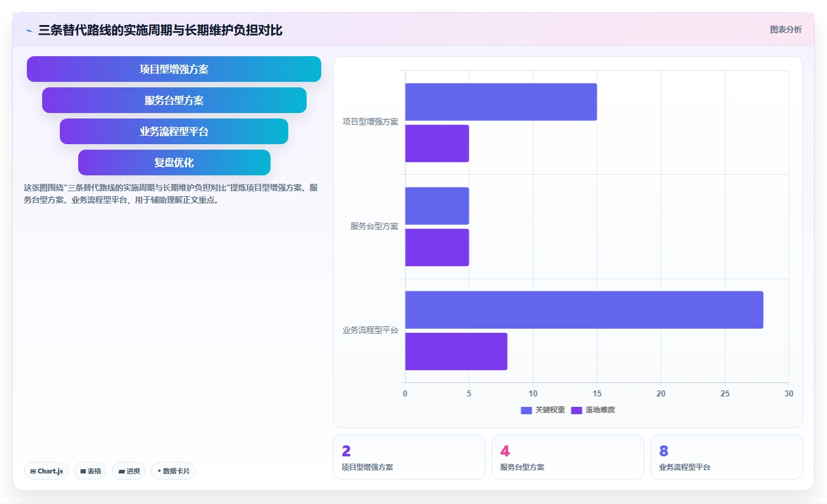The image size is (827, 504).
Task: Click 落地难度 bar for 项目型增强方案
Action: point(437,144)
